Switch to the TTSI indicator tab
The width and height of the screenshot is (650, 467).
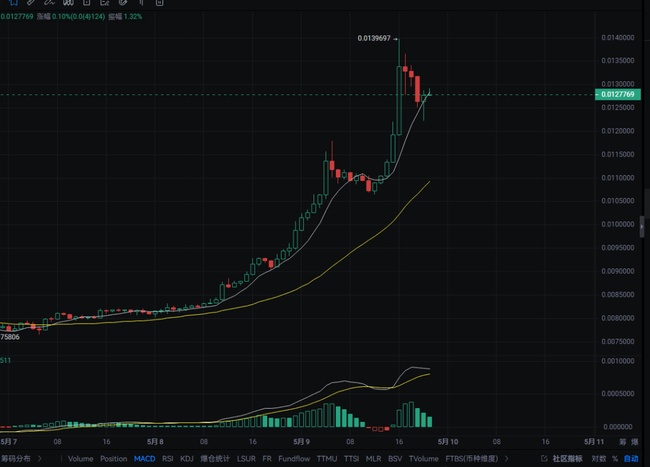tap(351, 459)
